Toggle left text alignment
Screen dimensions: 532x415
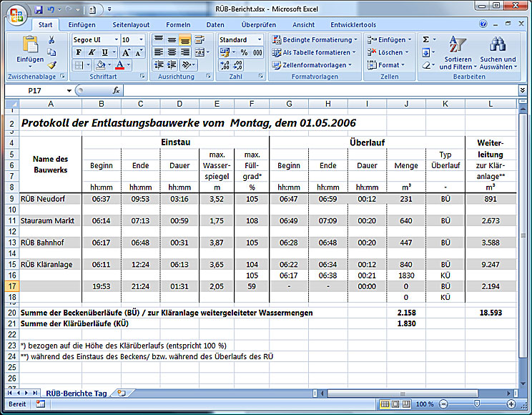(x=159, y=52)
